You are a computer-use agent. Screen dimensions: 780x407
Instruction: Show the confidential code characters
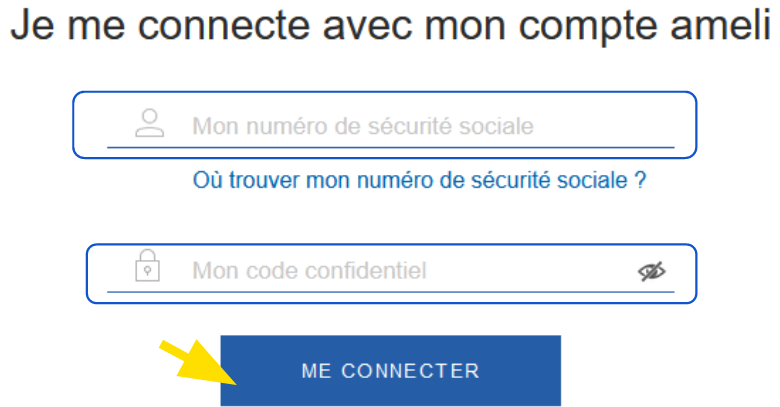[x=651, y=271]
